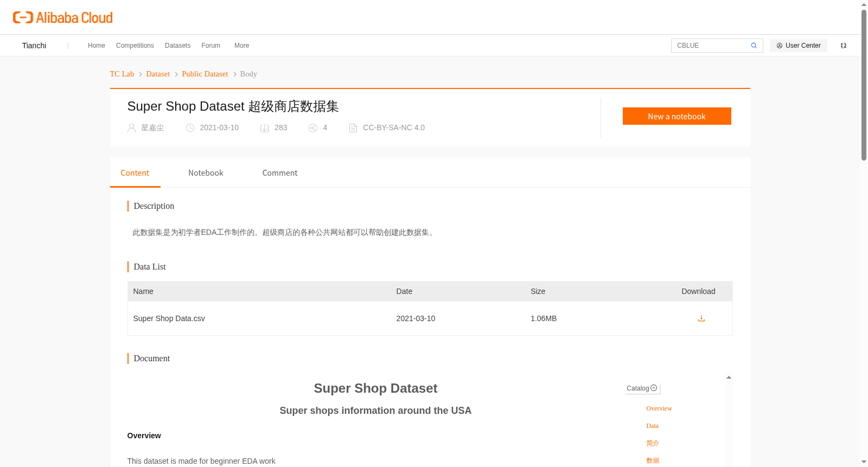Click the download count icon beside 283
868x467 pixels.
click(264, 128)
